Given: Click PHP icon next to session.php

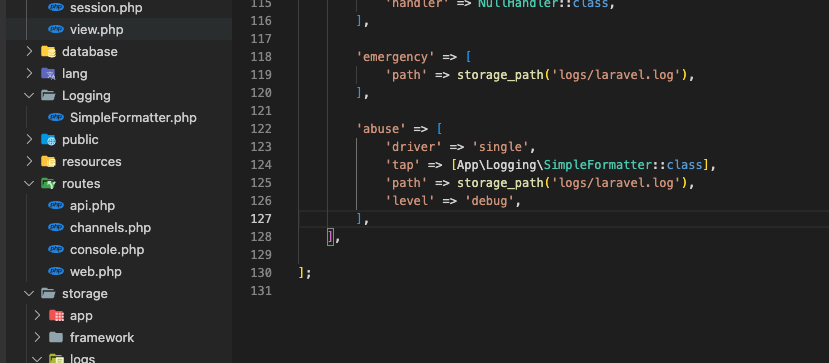Looking at the screenshot, I should [x=56, y=7].
